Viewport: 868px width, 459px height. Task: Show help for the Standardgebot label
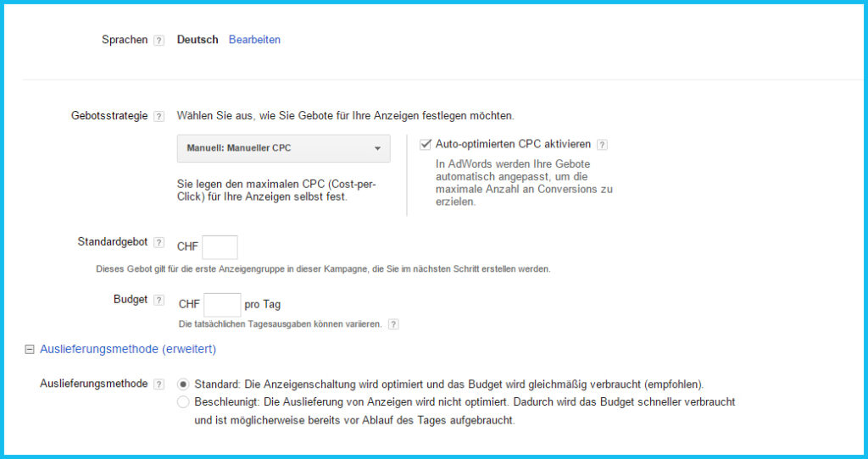pyautogui.click(x=159, y=243)
